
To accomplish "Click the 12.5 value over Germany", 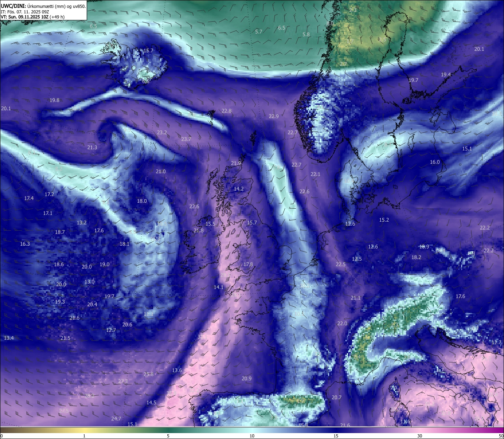I will coord(357,259).
